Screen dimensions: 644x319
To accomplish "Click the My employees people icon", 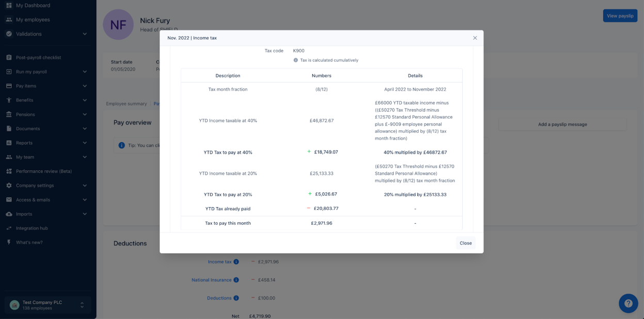I will click(x=9, y=20).
